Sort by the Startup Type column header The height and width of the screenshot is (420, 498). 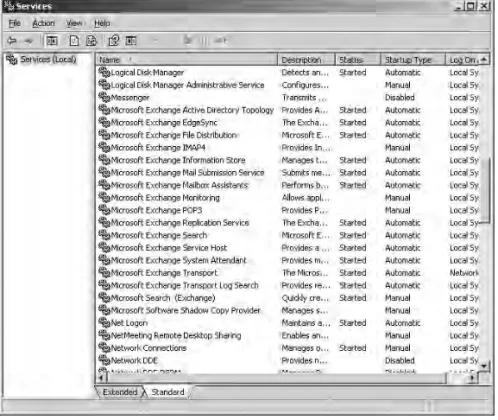tap(413, 60)
